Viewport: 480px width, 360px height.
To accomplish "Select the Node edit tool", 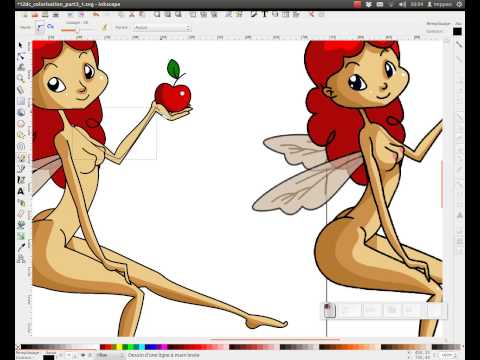I will tap(21, 56).
